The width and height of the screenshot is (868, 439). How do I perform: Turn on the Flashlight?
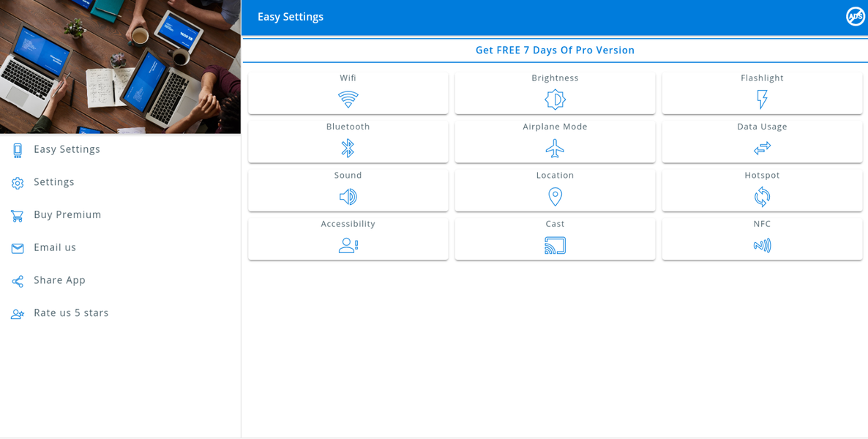click(x=762, y=100)
